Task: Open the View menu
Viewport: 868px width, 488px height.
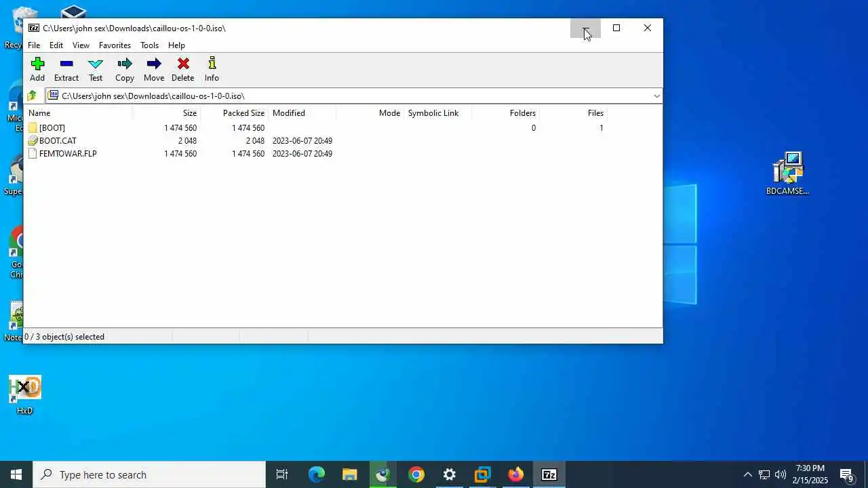Action: 81,45
